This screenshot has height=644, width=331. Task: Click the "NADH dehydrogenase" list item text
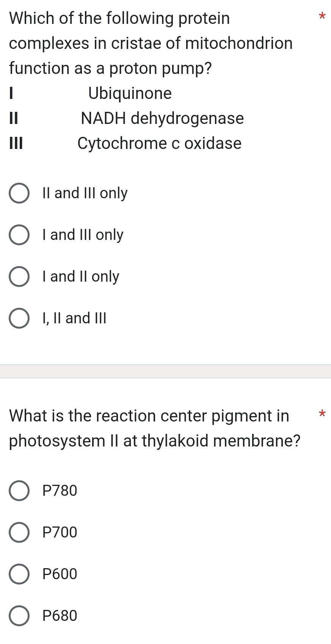tap(162, 119)
